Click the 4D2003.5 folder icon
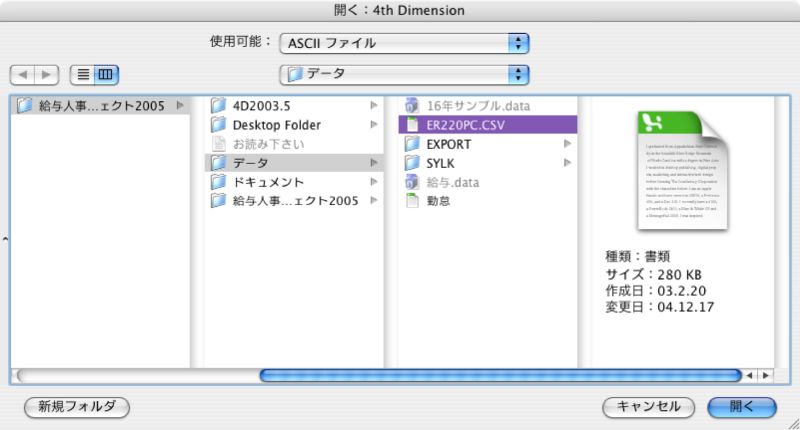The height and width of the screenshot is (430, 800). click(x=218, y=105)
